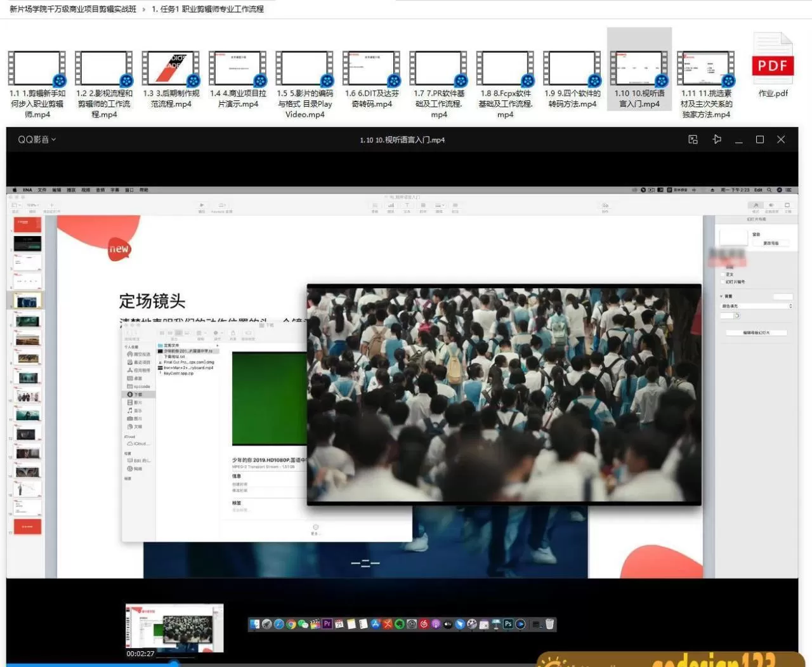Image resolution: width=812 pixels, height=667 pixels.
Task: Click the pin-on-top icon in QQ影音 title bar
Action: (717, 139)
